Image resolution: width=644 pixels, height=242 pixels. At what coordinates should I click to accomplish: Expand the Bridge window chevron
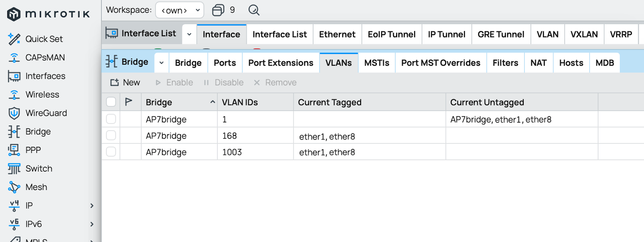pos(161,63)
